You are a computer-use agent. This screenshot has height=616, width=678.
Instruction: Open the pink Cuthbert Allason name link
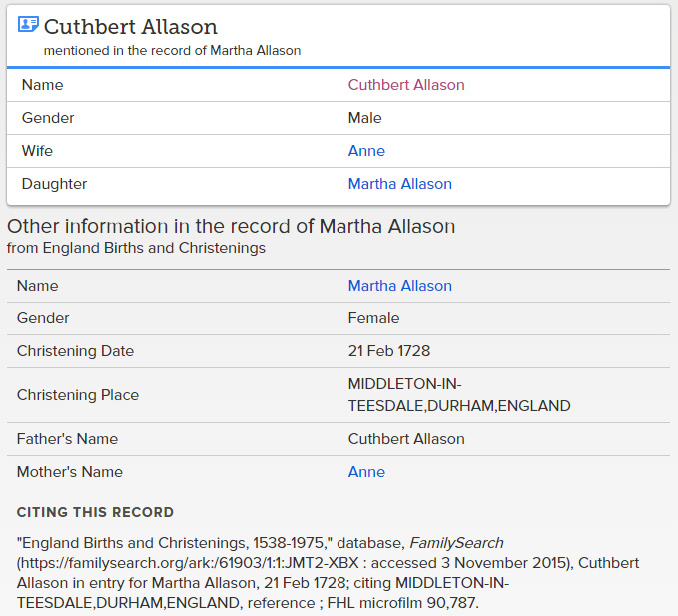(406, 85)
